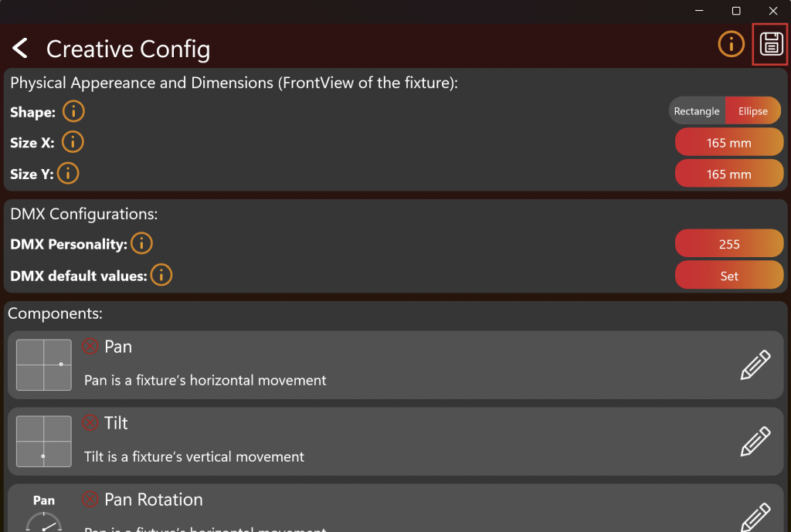The width and height of the screenshot is (791, 532).
Task: Select Rectangle shape option
Action: [x=697, y=111]
